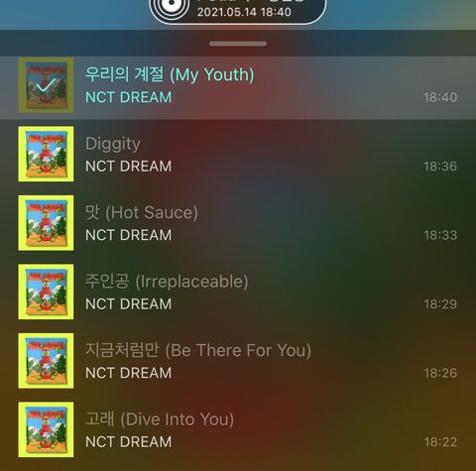
Task: Tap the Dive Into You album cover
Action: click(46, 429)
